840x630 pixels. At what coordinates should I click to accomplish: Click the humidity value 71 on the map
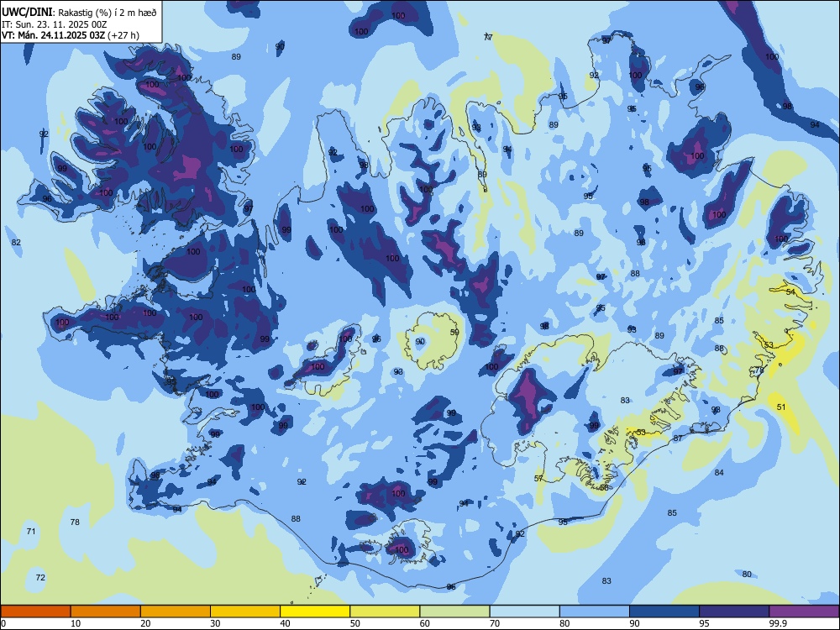point(31,532)
